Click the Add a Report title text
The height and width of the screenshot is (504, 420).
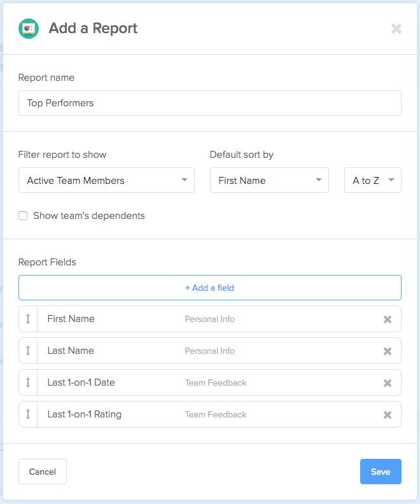[93, 28]
